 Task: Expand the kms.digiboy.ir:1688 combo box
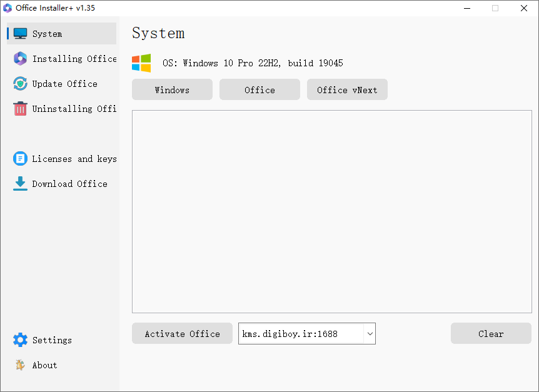[370, 333]
